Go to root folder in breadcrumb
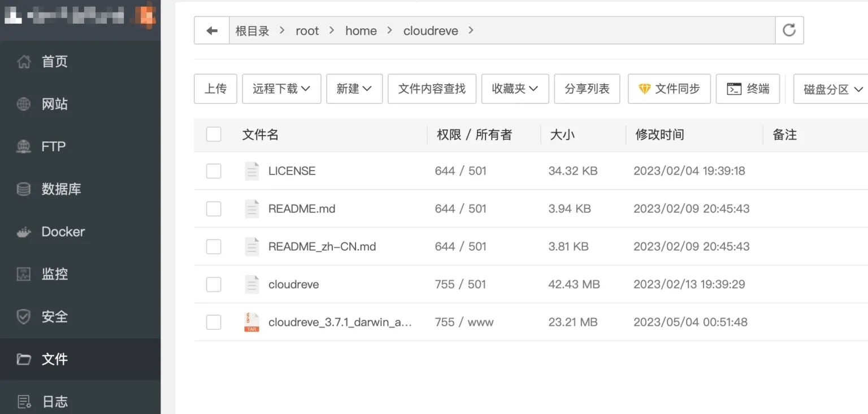Viewport: 868px width, 414px height. 307,30
